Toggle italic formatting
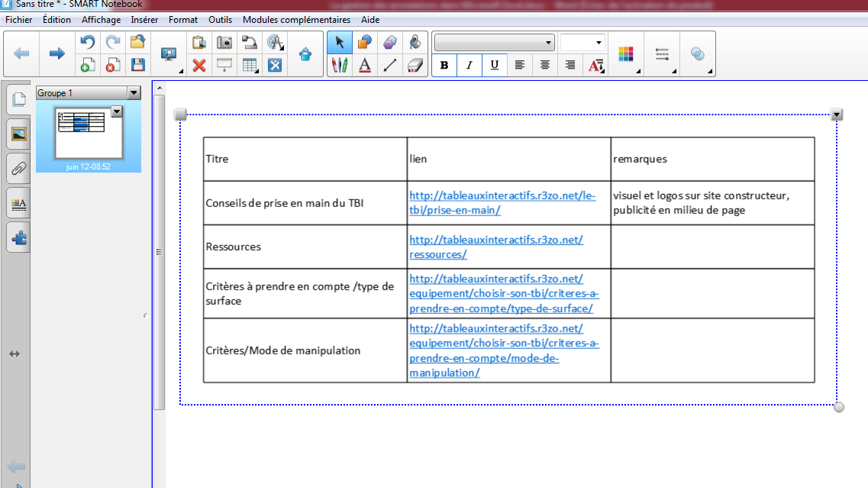The height and width of the screenshot is (488, 868). pos(469,66)
